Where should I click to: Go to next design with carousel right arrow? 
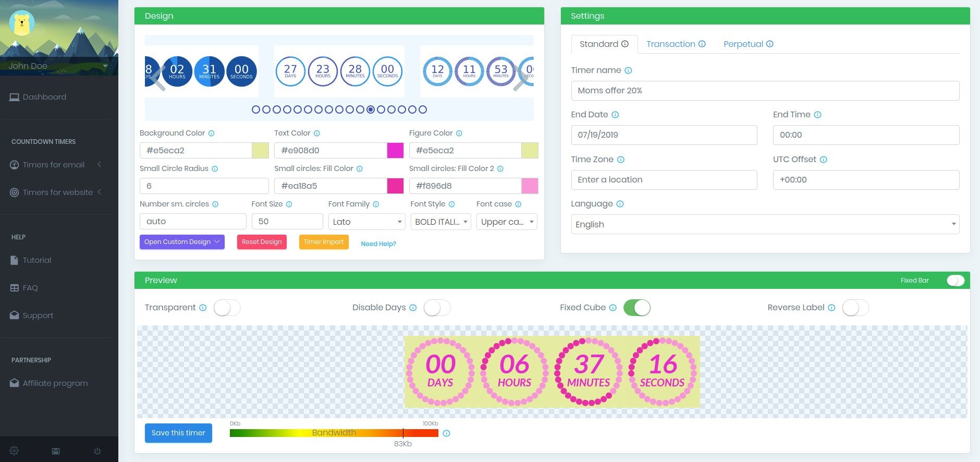(521, 78)
